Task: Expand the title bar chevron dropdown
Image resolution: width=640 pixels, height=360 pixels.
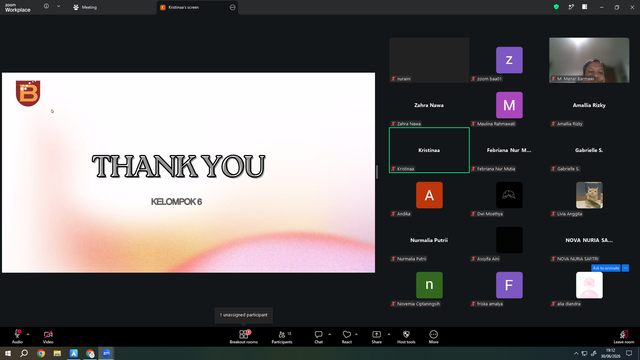Action: 58,7
